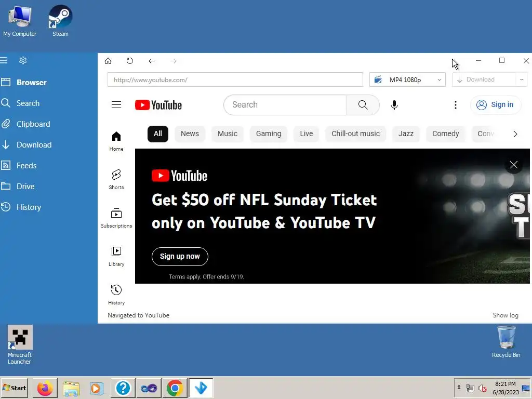Click Sign up now on the banner
Screen dimensions: 532x399
pyautogui.click(x=180, y=257)
